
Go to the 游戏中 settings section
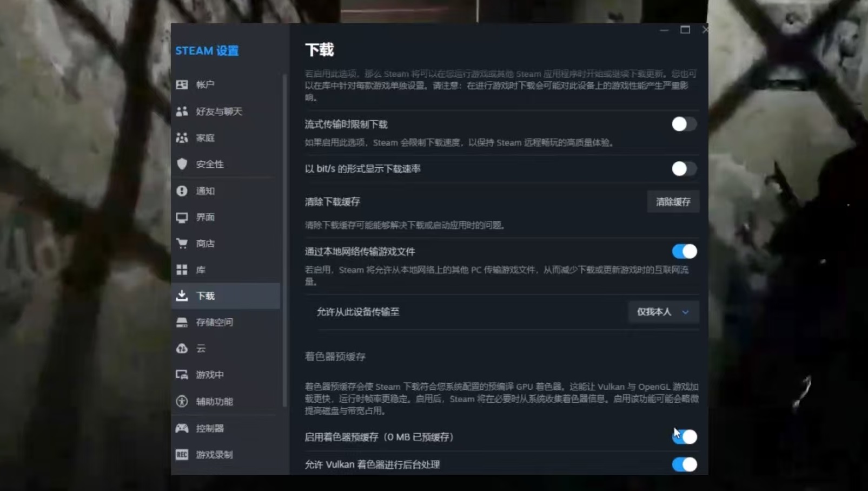click(x=209, y=375)
